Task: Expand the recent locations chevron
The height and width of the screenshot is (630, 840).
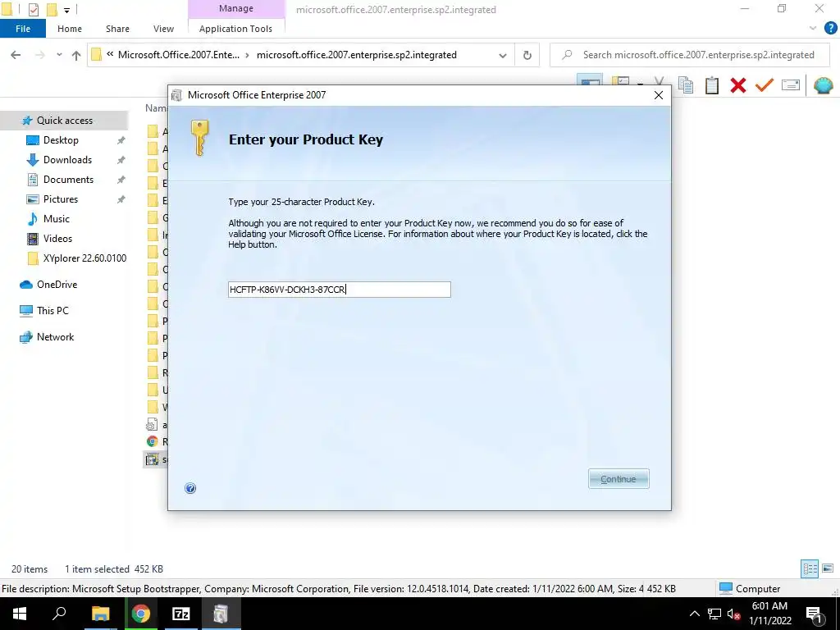Action: (59, 55)
